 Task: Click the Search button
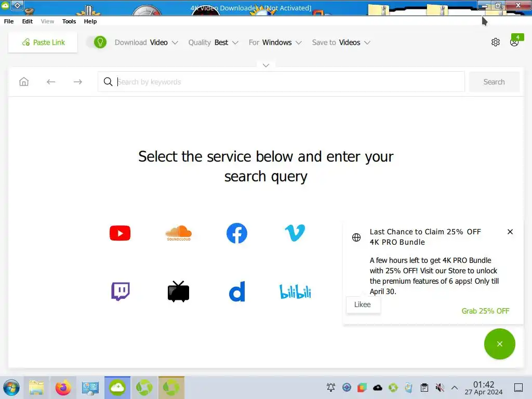click(494, 82)
